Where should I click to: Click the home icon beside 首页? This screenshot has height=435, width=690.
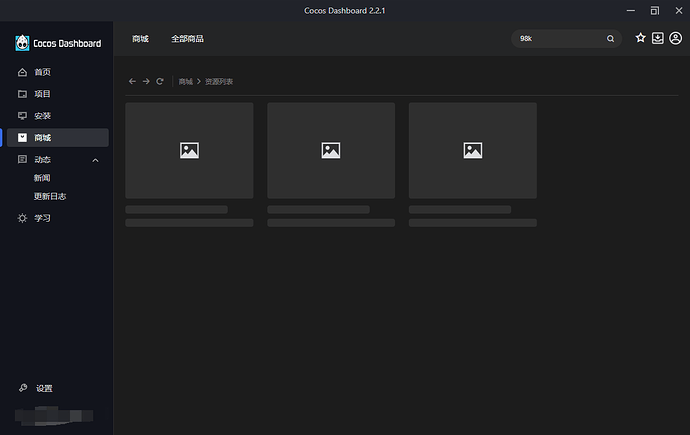coord(22,72)
